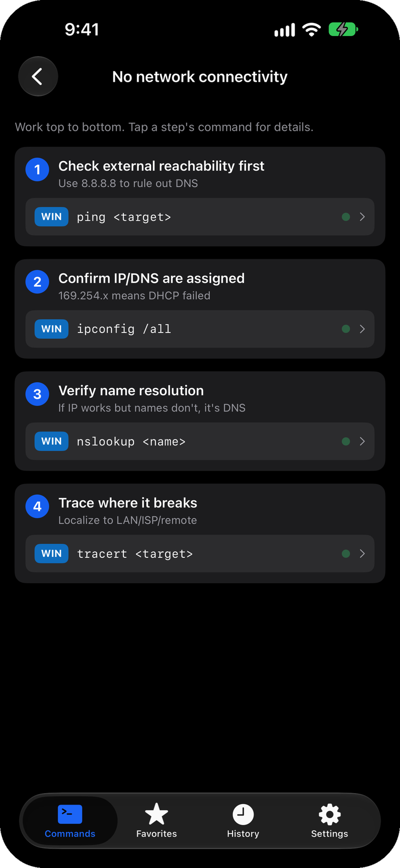This screenshot has width=400, height=868.
Task: Open History clock icon
Action: [243, 814]
